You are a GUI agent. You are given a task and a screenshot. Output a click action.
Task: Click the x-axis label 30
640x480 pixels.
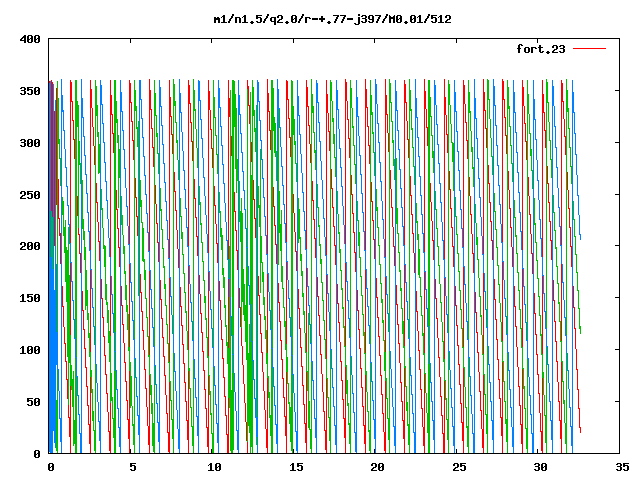(x=540, y=467)
